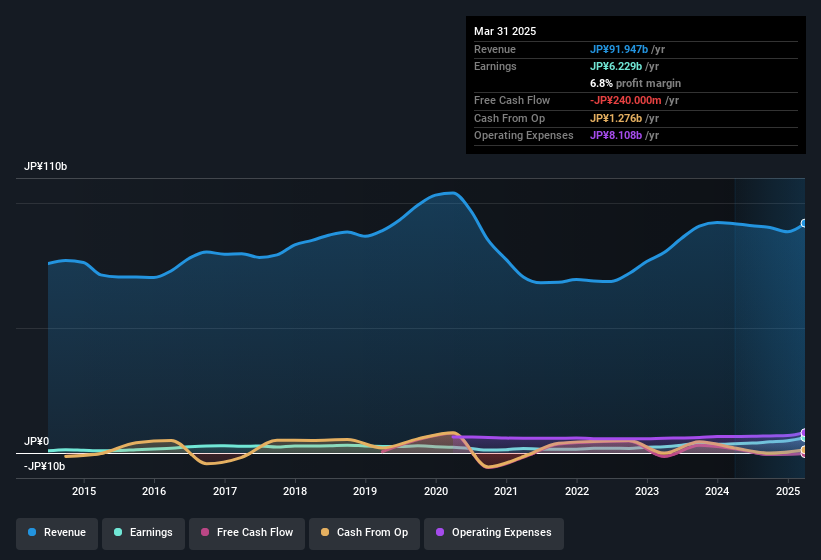
Task: Click the JP¥6.229b earnings value
Action: click(x=616, y=66)
